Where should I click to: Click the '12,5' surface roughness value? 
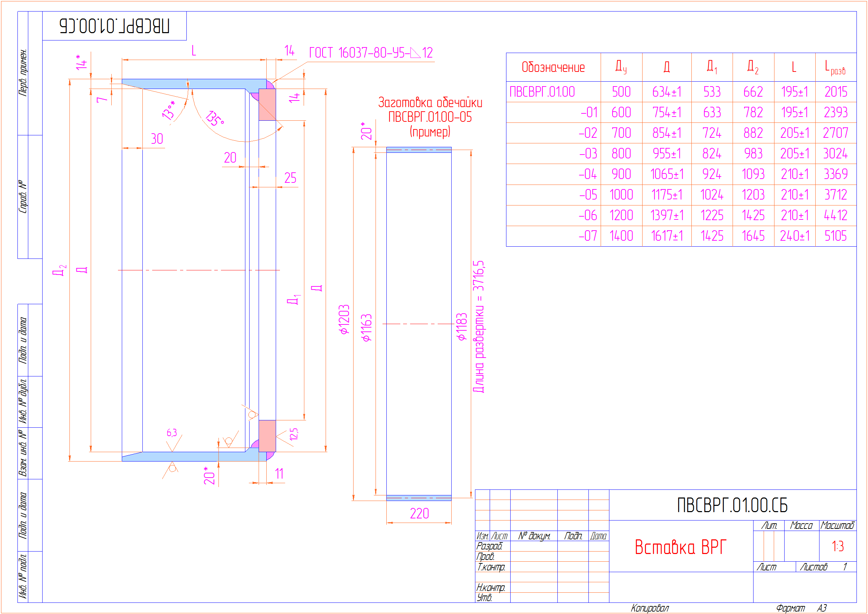click(x=294, y=434)
